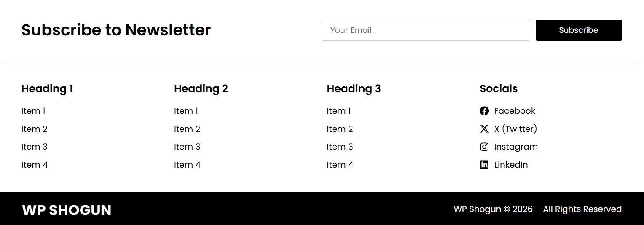The width and height of the screenshot is (644, 225).
Task: Click the Facebook icon in Socials
Action: click(x=484, y=111)
